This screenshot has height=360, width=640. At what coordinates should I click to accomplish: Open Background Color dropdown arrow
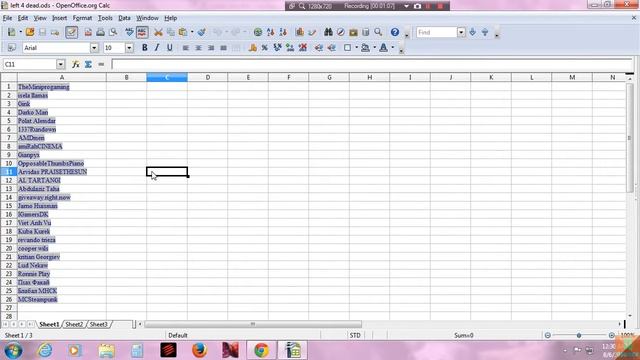point(374,48)
